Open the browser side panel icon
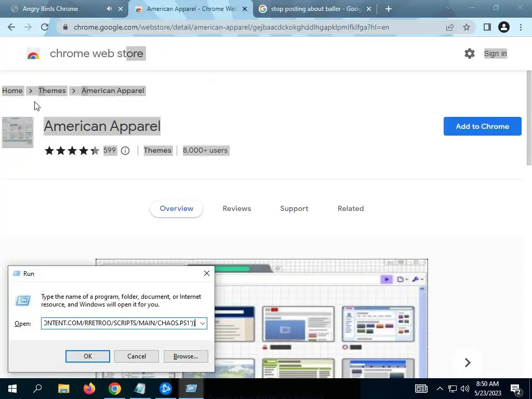 click(x=487, y=27)
